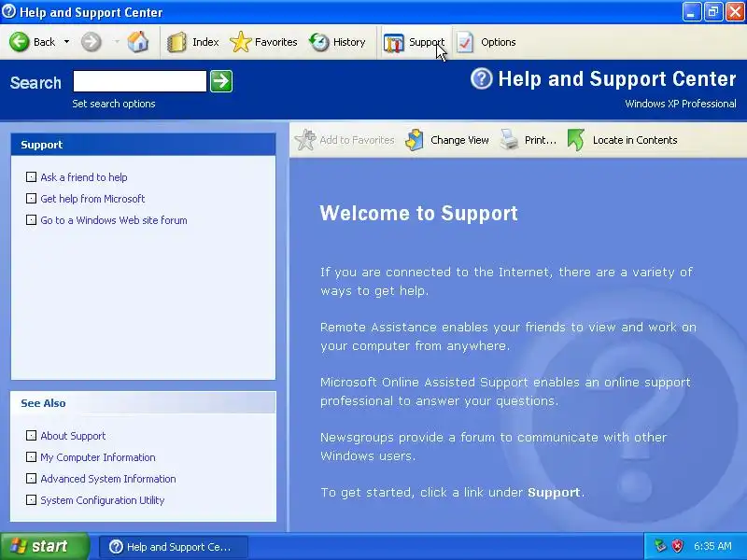Click inside the Search text field
This screenshot has width=747, height=560.
click(139, 81)
